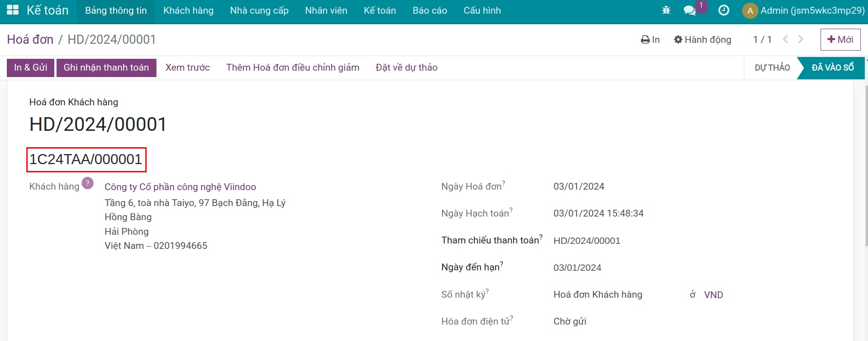Image resolution: width=868 pixels, height=341 pixels.
Task: Open the debug bug icon menu
Action: [x=666, y=10]
